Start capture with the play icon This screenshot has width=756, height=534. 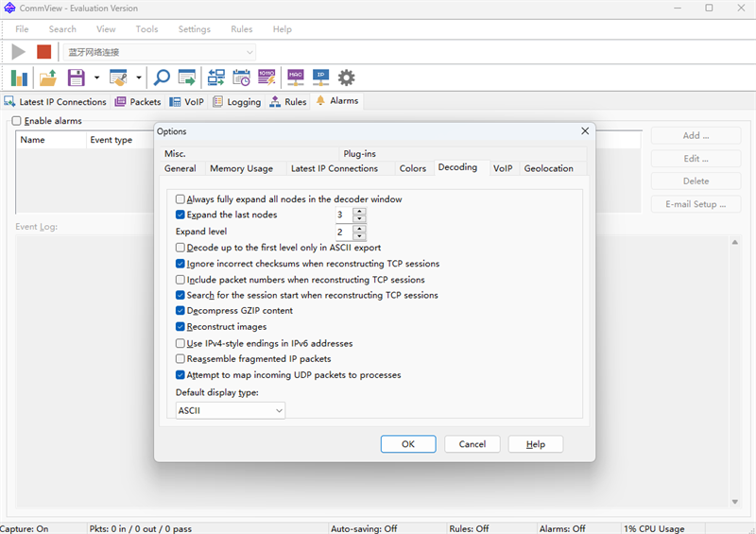point(18,52)
